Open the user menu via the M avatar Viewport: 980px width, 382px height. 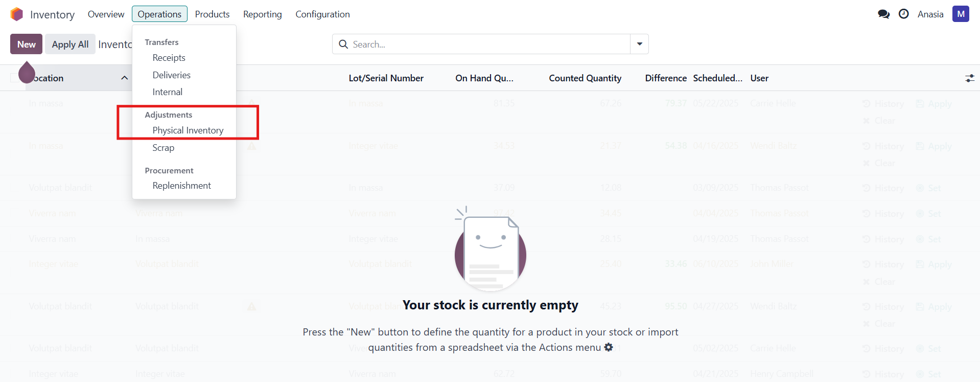coord(961,14)
